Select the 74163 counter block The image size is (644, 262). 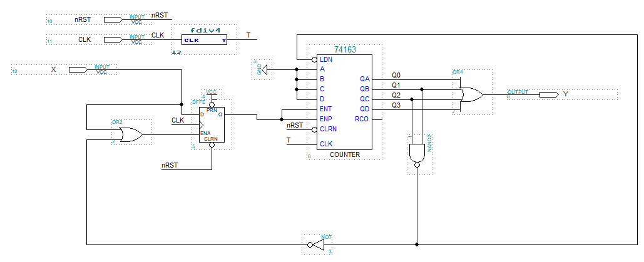[x=344, y=103]
